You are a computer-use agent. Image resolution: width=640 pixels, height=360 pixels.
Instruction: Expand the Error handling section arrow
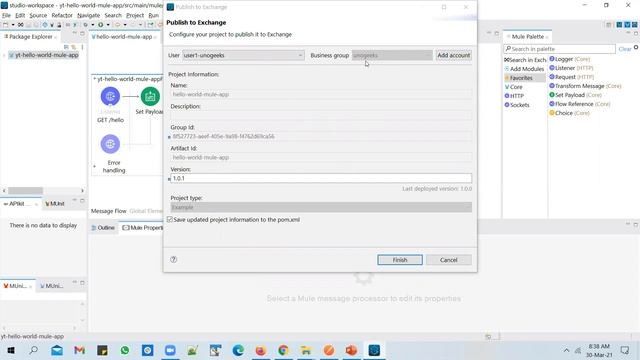94,166
